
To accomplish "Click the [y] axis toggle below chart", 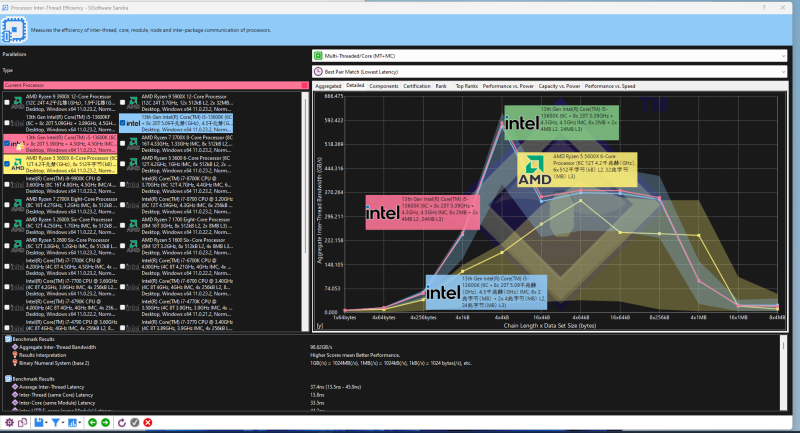I will pyautogui.click(x=319, y=325).
